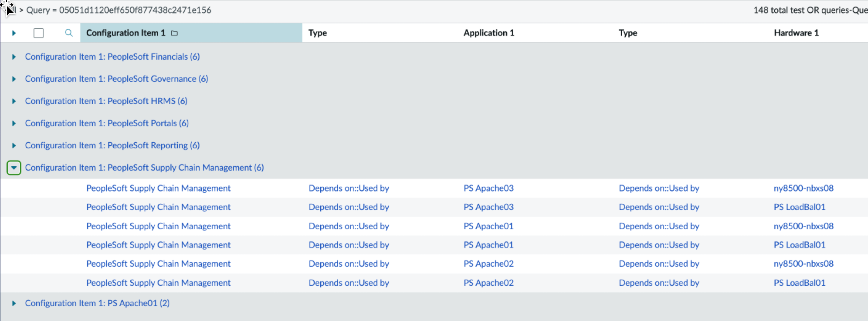Open PS Apache03 in the PS LoadBal01 row
This screenshot has width=868, height=322.
coord(488,207)
